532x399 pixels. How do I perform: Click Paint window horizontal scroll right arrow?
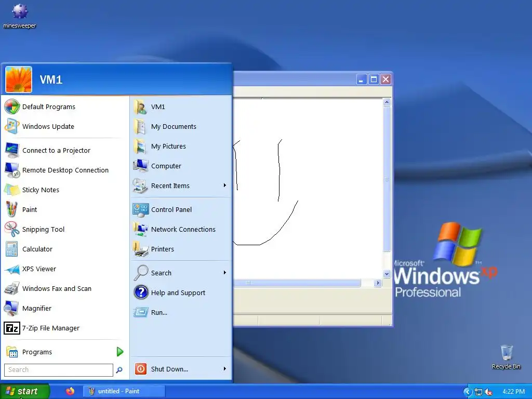point(378,283)
